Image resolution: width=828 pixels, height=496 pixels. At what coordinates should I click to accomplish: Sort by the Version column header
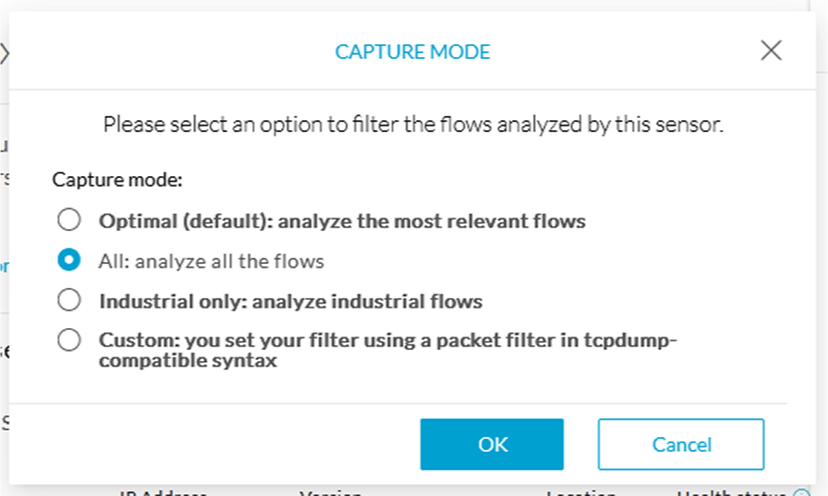331,493
